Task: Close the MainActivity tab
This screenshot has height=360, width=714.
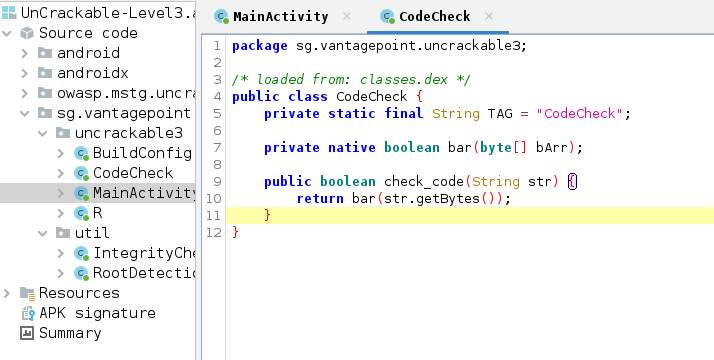Action: tap(347, 16)
